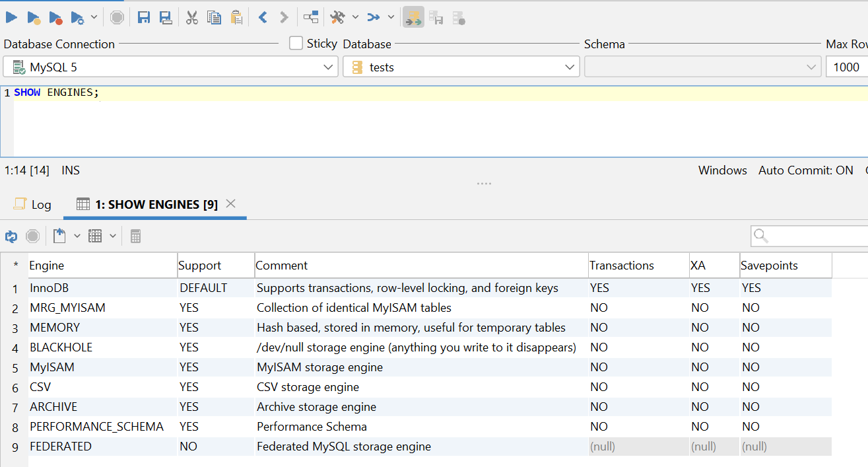This screenshot has height=467, width=868.
Task: Click the Auto Commit: ON status text
Action: [806, 170]
